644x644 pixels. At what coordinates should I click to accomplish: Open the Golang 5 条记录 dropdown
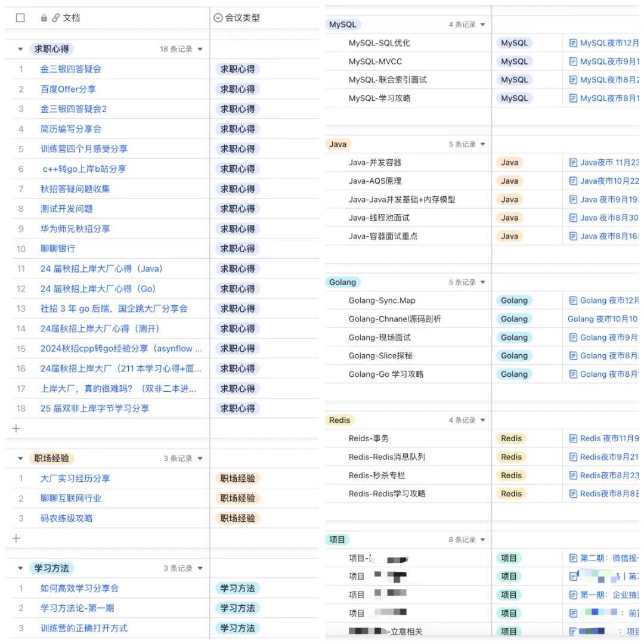coord(482,282)
